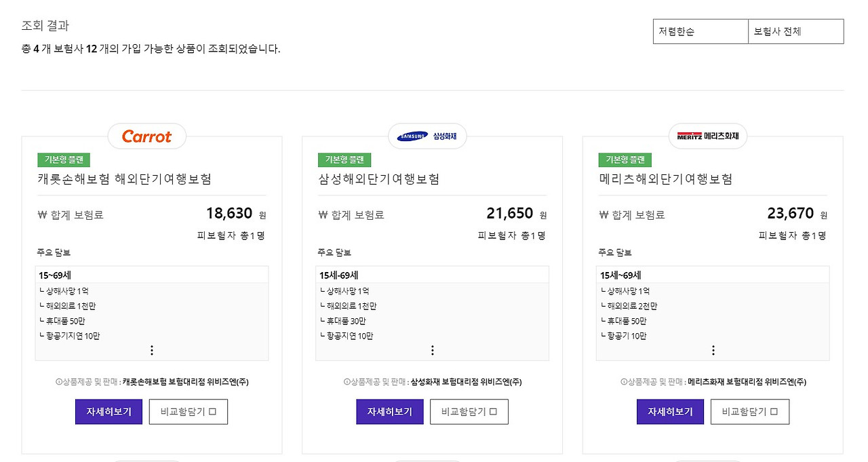The height and width of the screenshot is (462, 868).
Task: Expand Carrot's coverage list via the ellipsis
Action: tap(152, 350)
